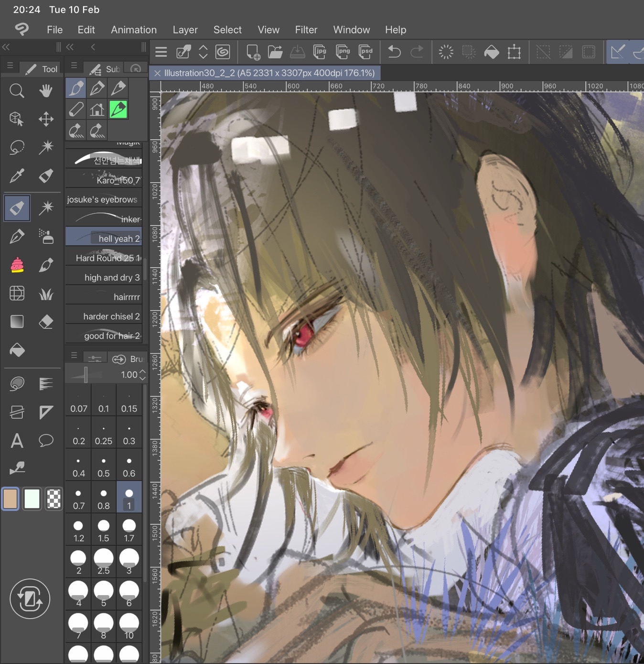The image size is (644, 664).
Task: Choose brush size preset 2.5
Action: (x=104, y=561)
